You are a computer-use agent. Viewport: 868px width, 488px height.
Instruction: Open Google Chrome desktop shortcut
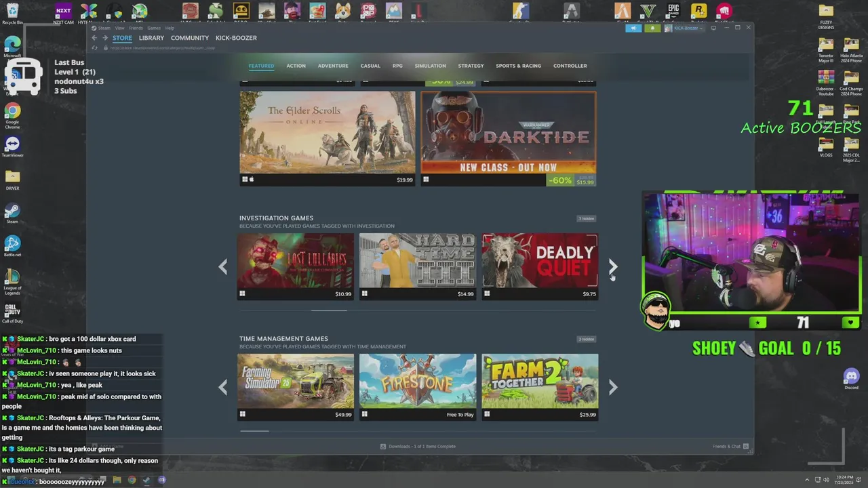(x=12, y=115)
